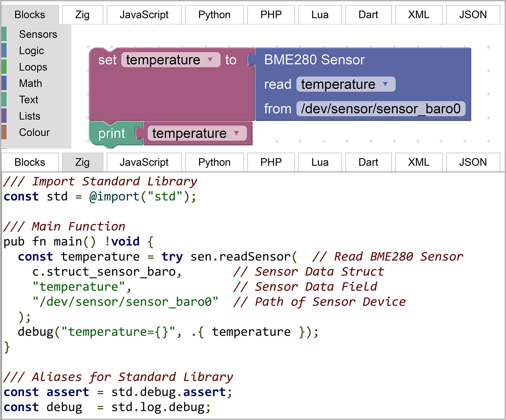
Task: Select the Python tab in lower bar
Action: click(x=214, y=162)
